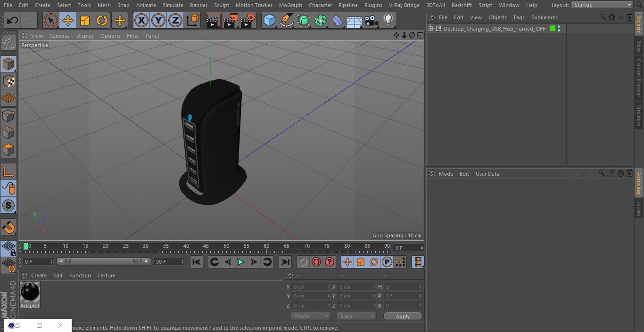
Task: Select the Scale tool
Action: (x=85, y=21)
